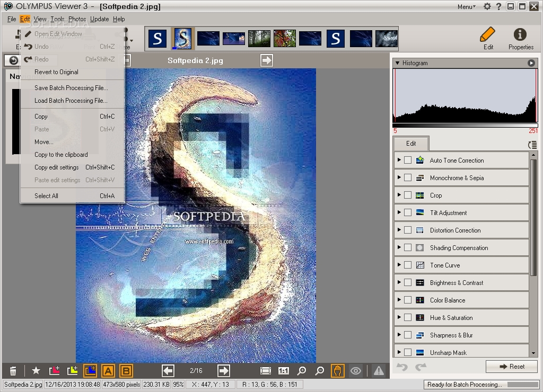Expand the Crop section
The width and height of the screenshot is (543, 392).
[x=399, y=195]
